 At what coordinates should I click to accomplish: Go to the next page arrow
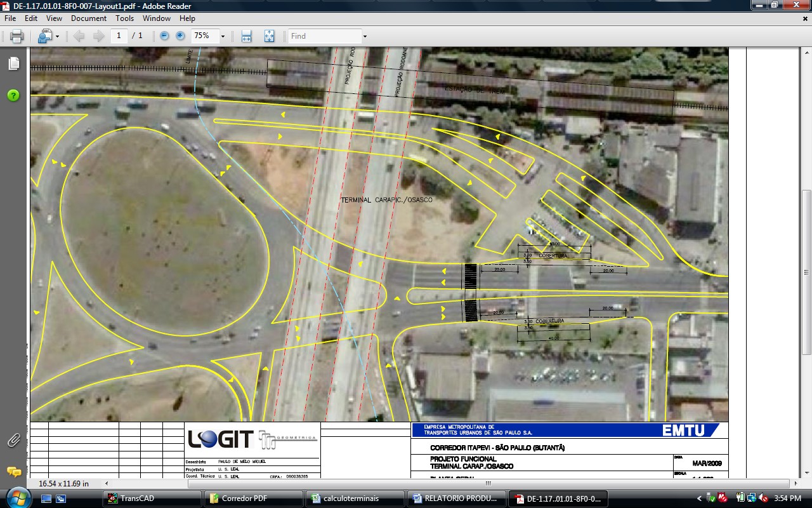[x=98, y=36]
